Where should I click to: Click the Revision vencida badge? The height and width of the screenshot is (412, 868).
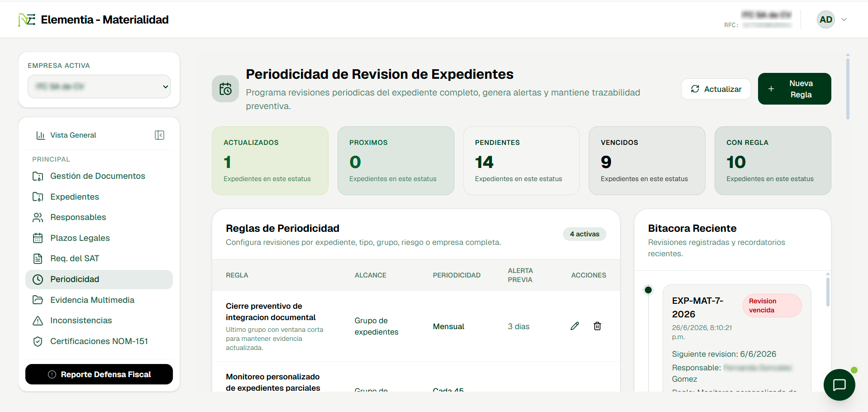(772, 306)
